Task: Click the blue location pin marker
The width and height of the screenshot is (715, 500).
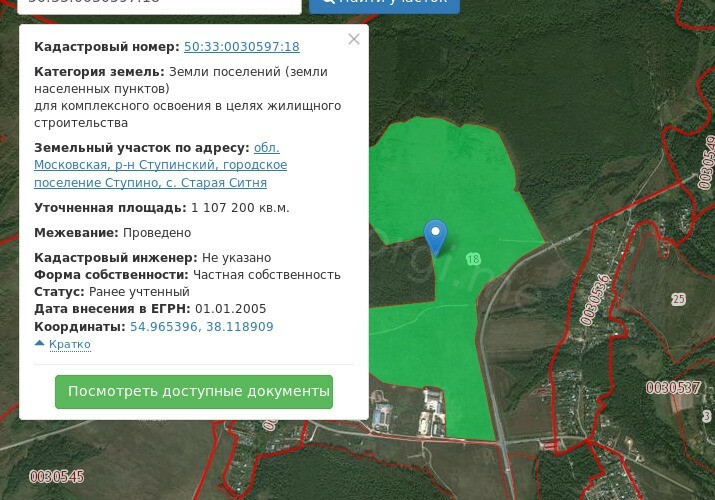Action: pos(435,235)
